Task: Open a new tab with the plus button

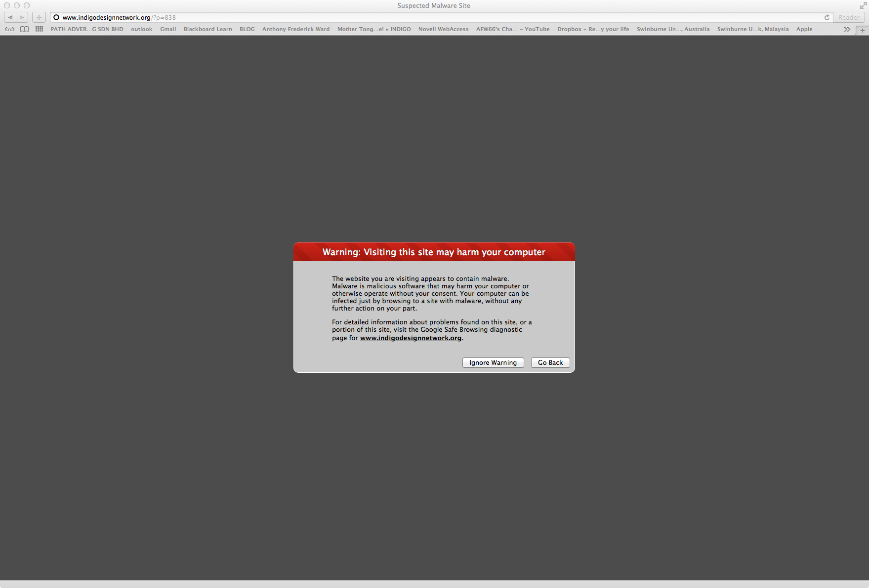Action: tap(863, 30)
